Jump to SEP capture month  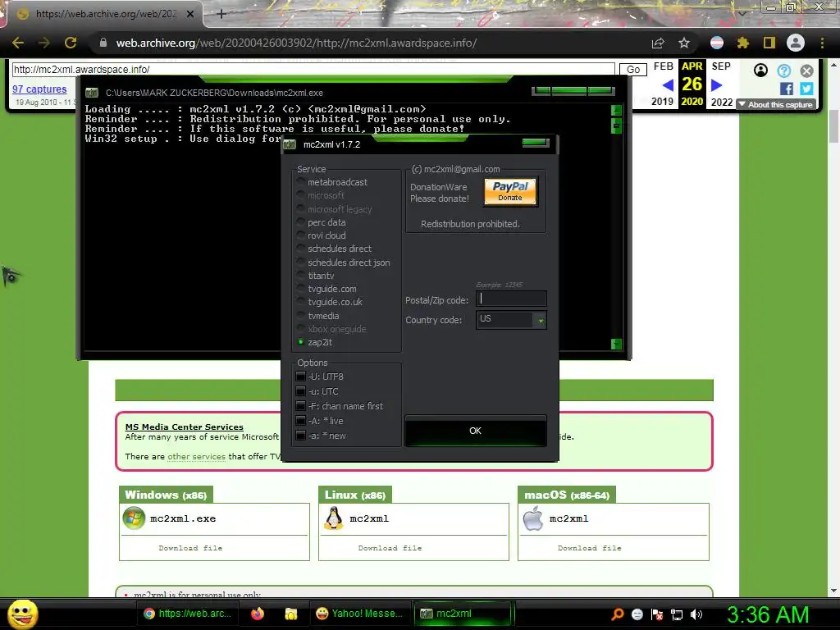coord(721,66)
